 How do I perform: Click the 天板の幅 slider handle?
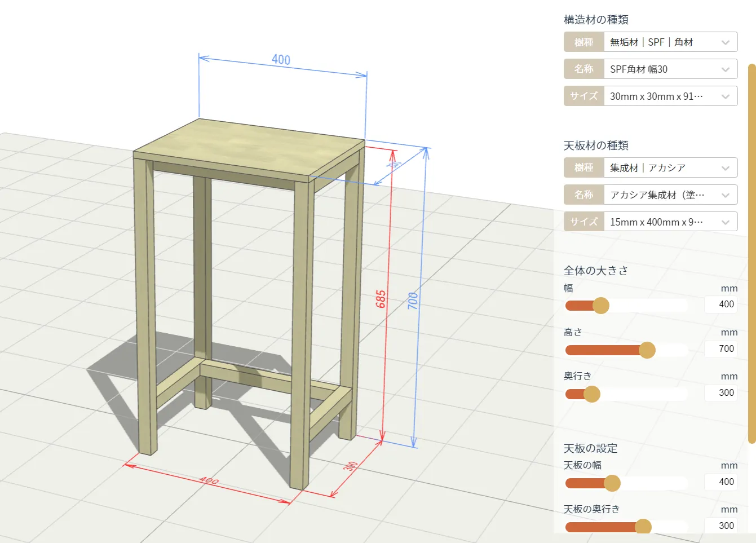tap(612, 483)
